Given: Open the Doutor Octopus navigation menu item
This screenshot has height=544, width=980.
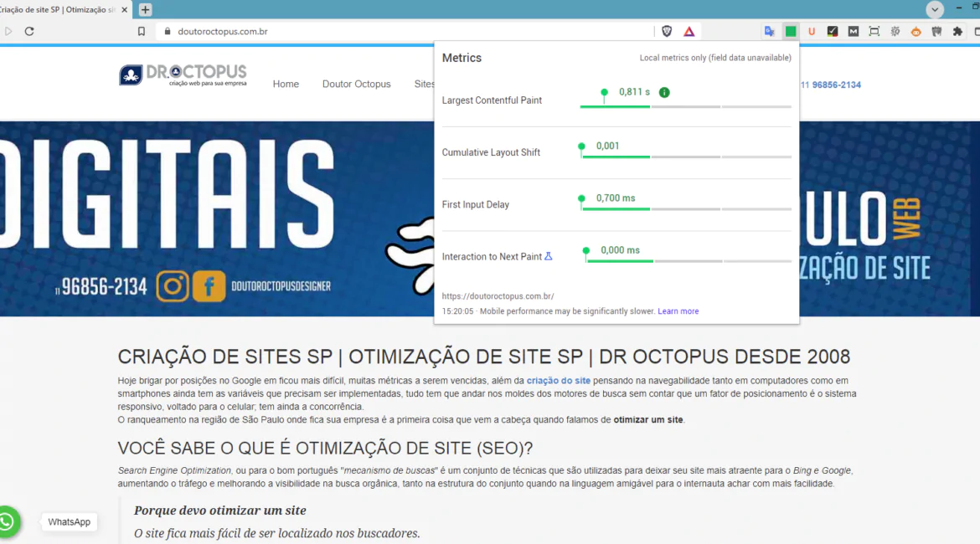Looking at the screenshot, I should click(356, 84).
